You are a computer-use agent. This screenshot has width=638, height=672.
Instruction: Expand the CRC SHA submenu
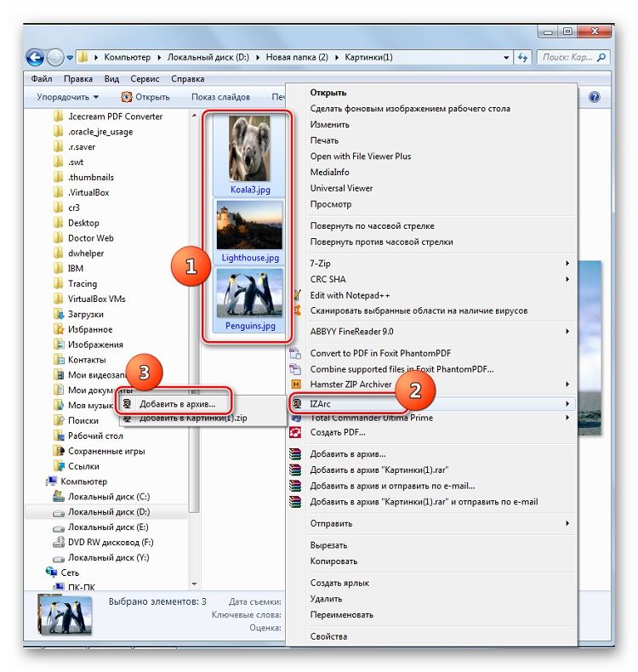[x=567, y=279]
